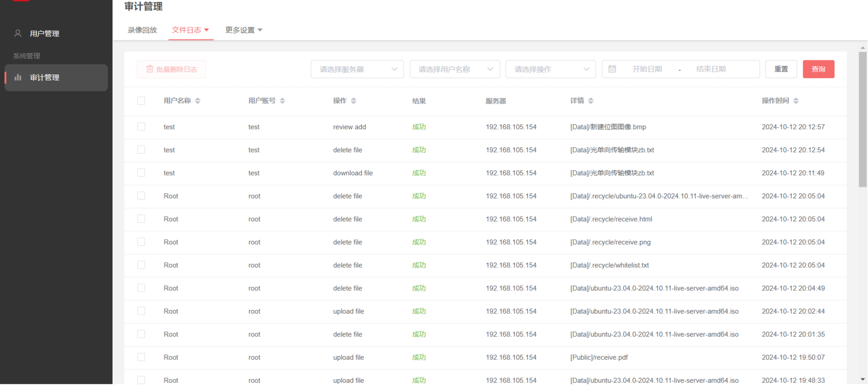Click the 用户管理 user icon in sidebar
The height and width of the screenshot is (385, 868).
point(18,33)
